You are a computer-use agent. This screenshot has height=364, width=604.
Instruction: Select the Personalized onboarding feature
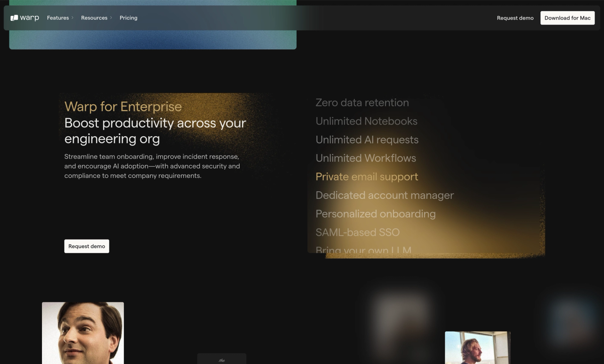[375, 214]
